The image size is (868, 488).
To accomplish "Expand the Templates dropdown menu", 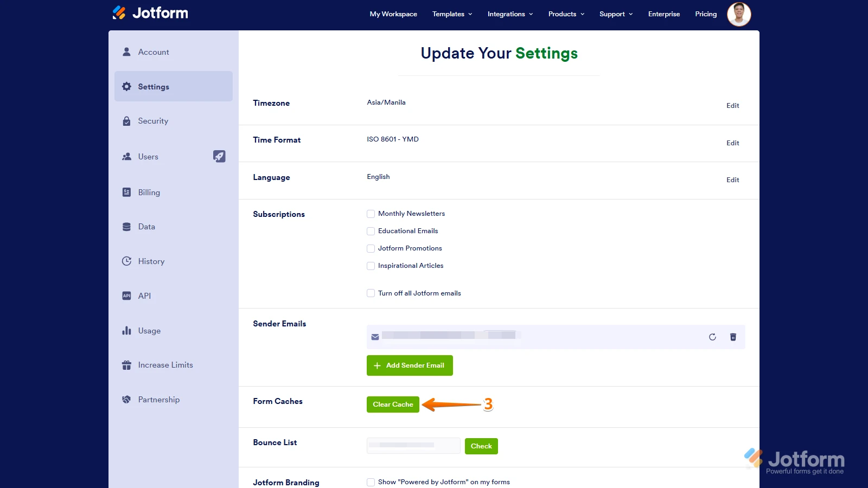I will [452, 14].
